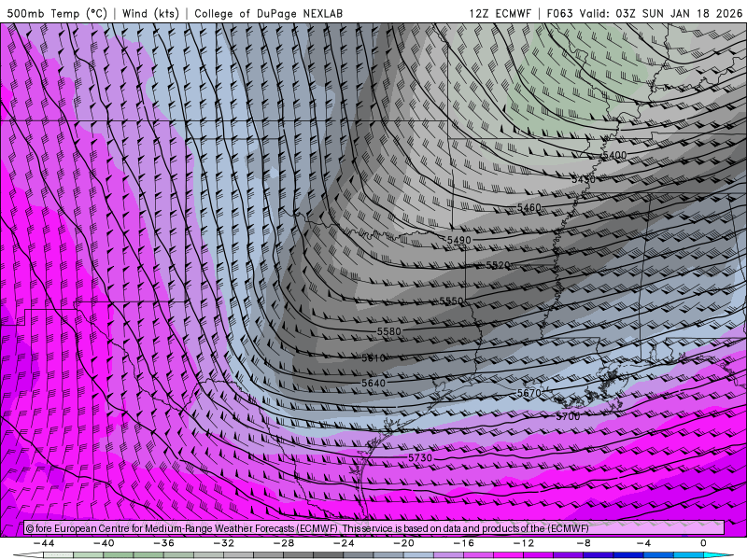
Task: Click the 5400 height contour label
Action: point(614,155)
